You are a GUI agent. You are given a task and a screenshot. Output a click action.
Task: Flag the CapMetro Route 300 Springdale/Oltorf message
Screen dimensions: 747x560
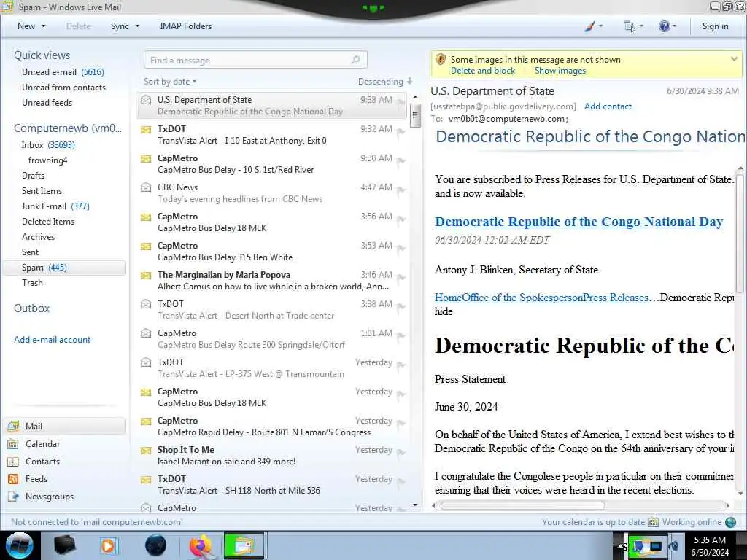click(x=401, y=336)
